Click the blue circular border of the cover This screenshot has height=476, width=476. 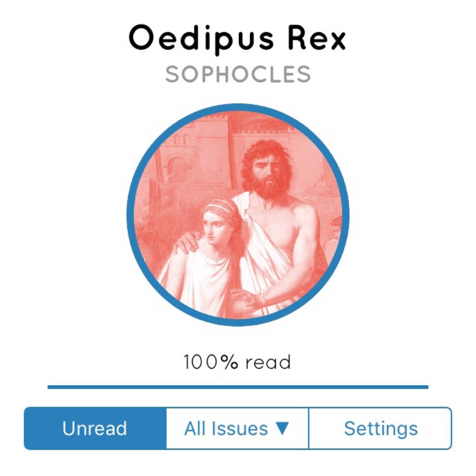130,215
